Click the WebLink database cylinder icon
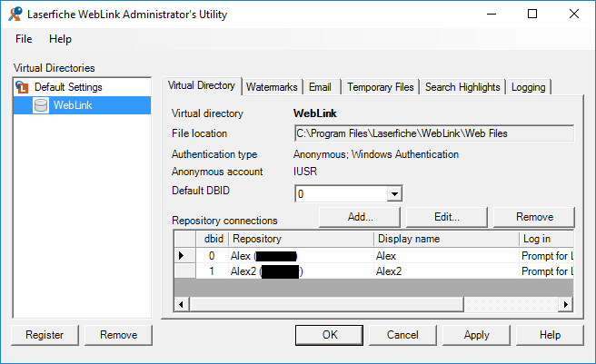This screenshot has height=364, width=596. [41, 105]
